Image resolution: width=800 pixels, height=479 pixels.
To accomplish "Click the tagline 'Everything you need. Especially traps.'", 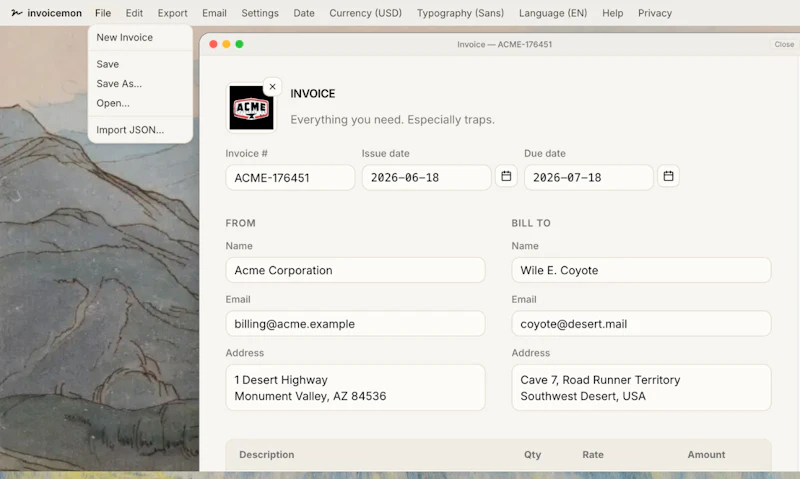I will (x=392, y=119).
